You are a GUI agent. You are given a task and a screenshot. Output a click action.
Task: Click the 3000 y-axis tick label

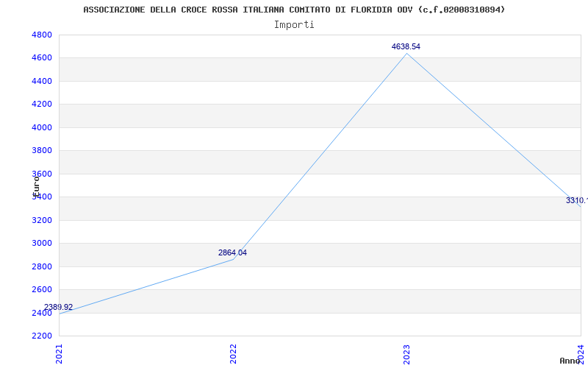tap(42, 244)
